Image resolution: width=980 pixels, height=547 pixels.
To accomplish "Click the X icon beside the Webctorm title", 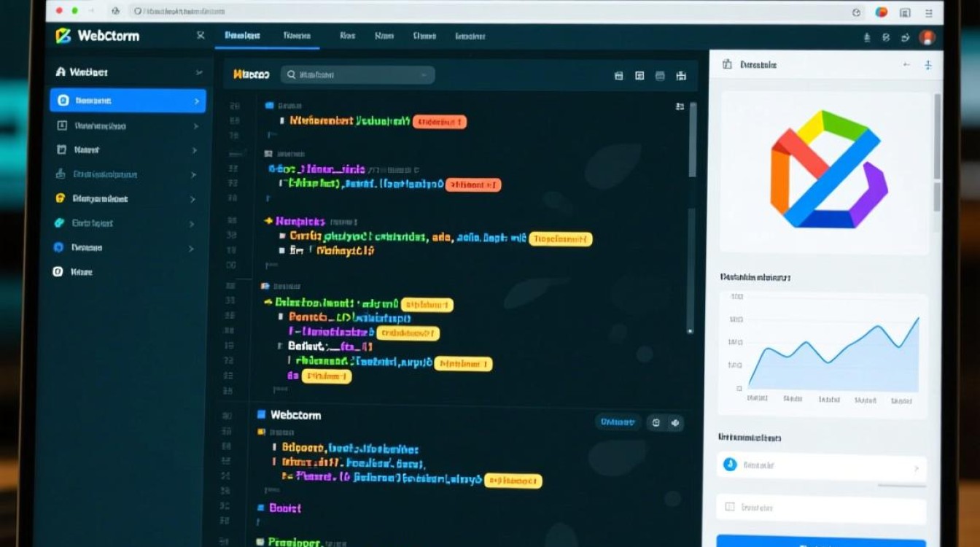I will [x=201, y=36].
